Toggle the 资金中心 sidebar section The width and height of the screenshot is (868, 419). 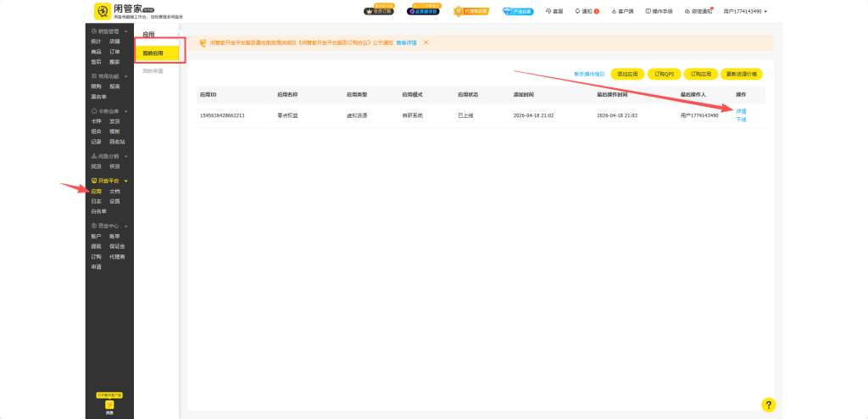[126, 226]
